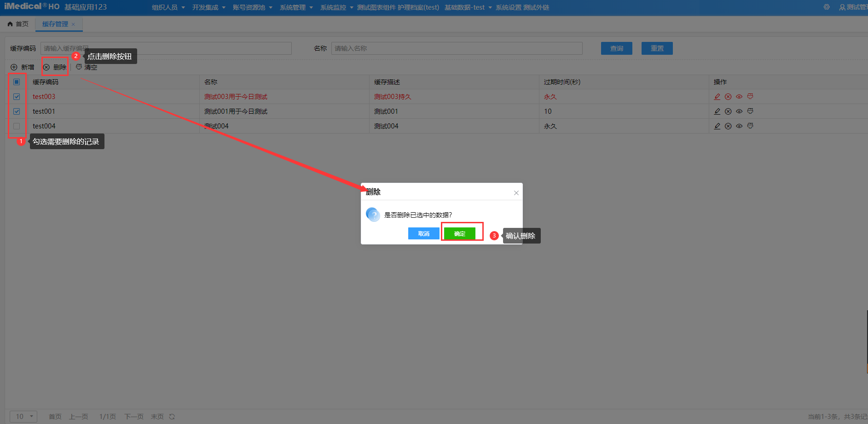This screenshot has height=424, width=868.
Task: Open the page size dropdown showing 10
Action: (x=23, y=417)
